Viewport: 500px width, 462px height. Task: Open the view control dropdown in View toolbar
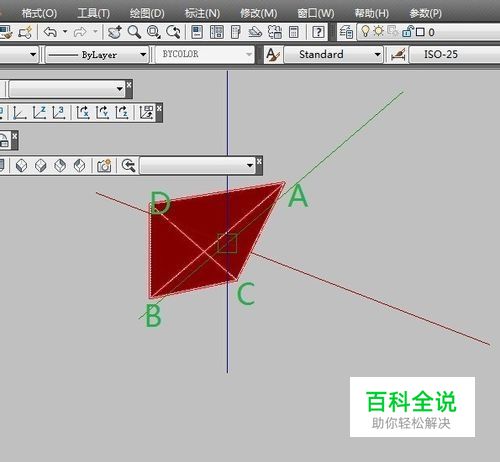coord(197,165)
